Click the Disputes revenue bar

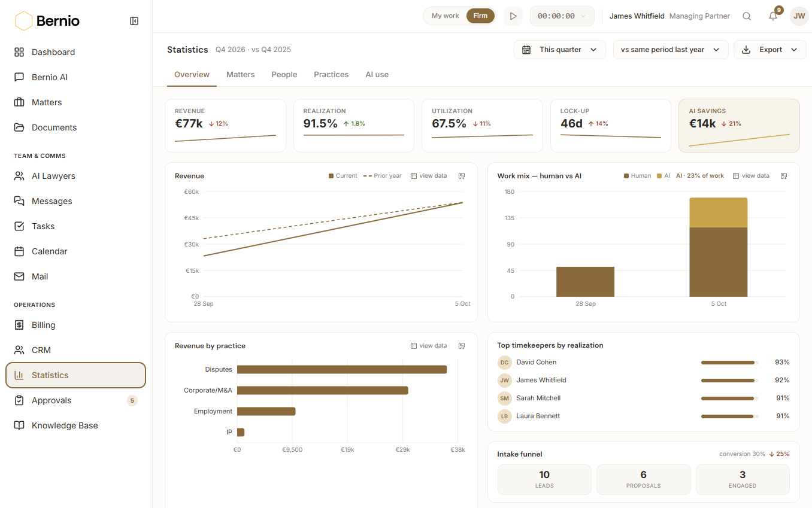pyautogui.click(x=342, y=369)
